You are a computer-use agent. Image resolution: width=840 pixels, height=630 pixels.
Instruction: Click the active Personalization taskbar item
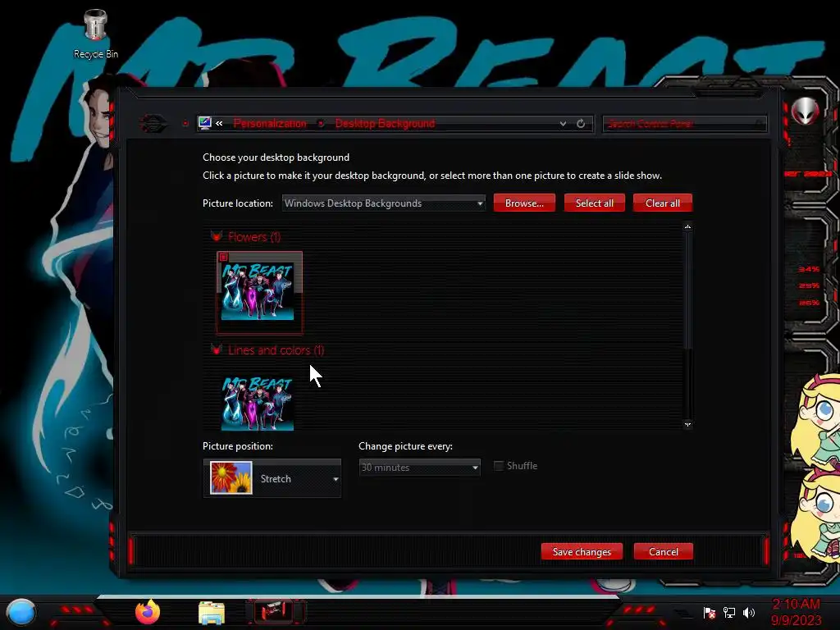coord(275,611)
